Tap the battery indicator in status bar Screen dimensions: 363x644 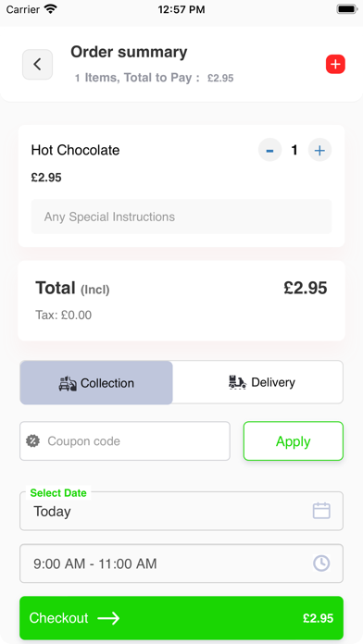[x=347, y=9]
